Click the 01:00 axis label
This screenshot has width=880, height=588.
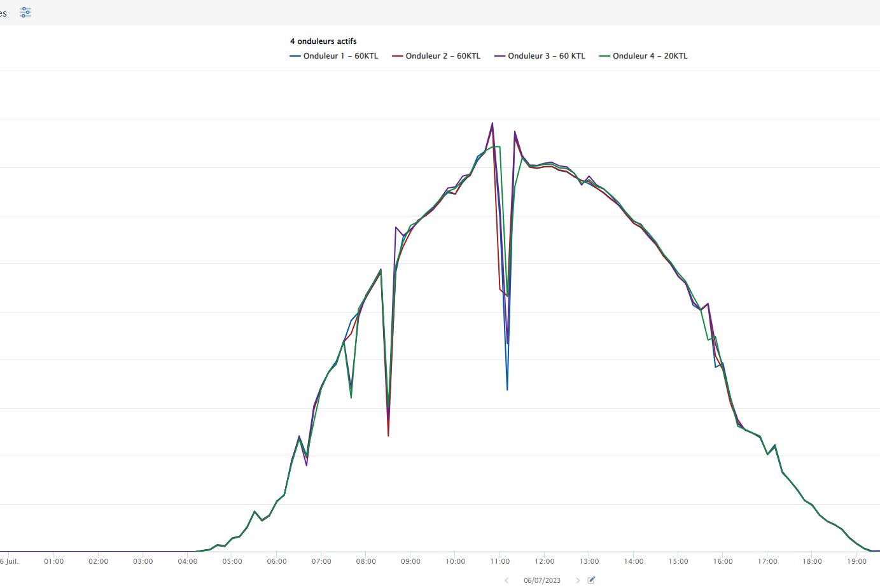point(54,561)
